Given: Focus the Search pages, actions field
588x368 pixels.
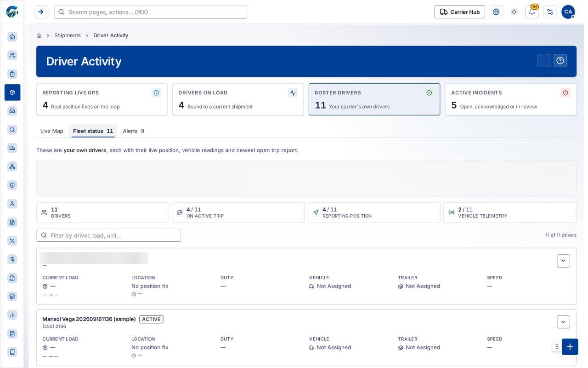Looking at the screenshot, I should (151, 12).
